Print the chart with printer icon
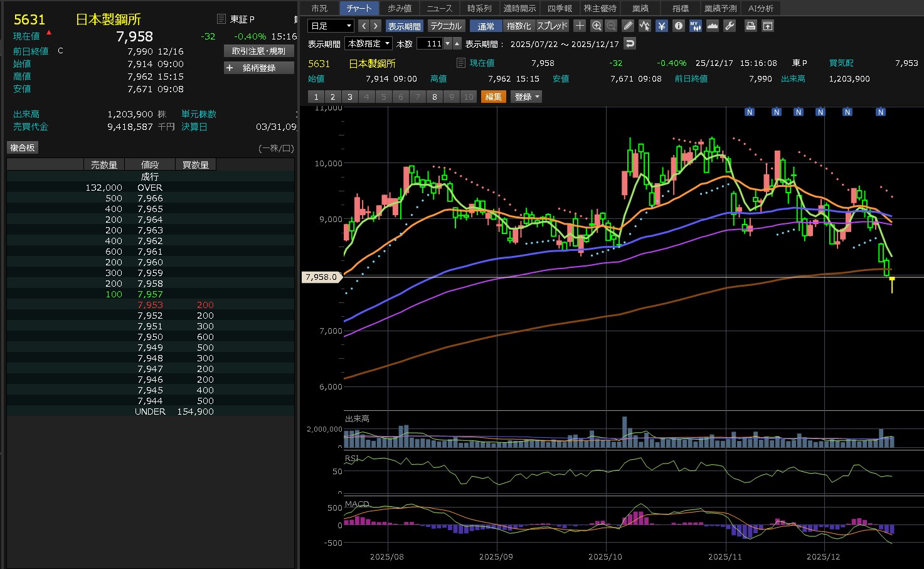Screen dimensions: 924x569 click(750, 26)
